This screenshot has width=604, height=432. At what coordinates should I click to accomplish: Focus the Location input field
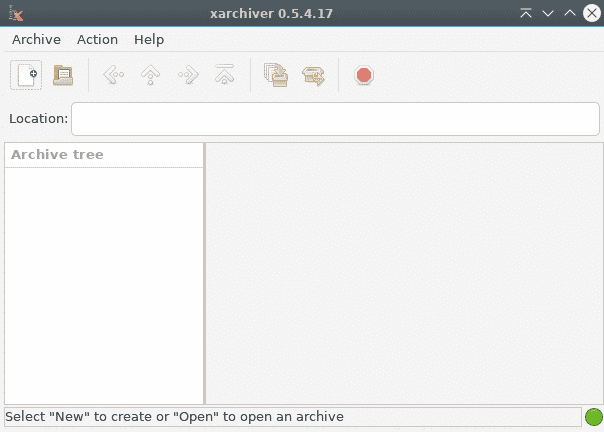[335, 119]
